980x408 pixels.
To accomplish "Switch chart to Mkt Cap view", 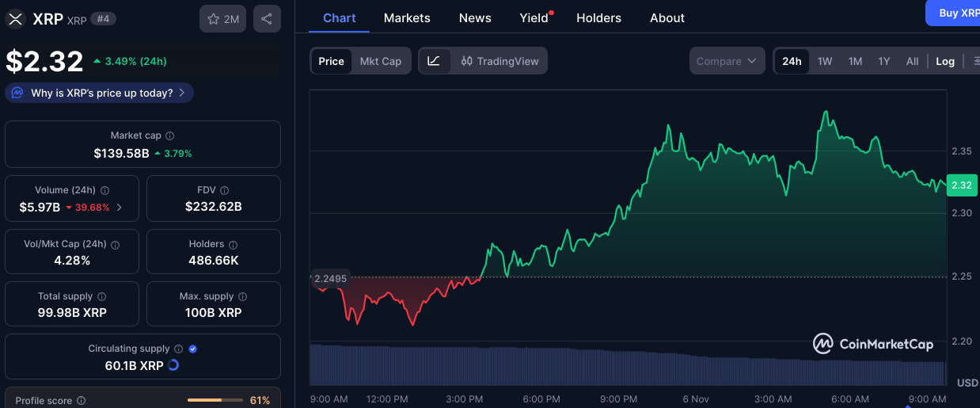I will (x=380, y=61).
